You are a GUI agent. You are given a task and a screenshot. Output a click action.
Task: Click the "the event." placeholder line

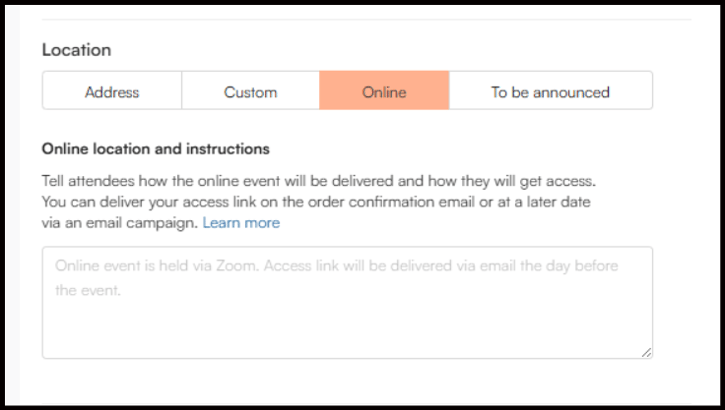[87, 290]
